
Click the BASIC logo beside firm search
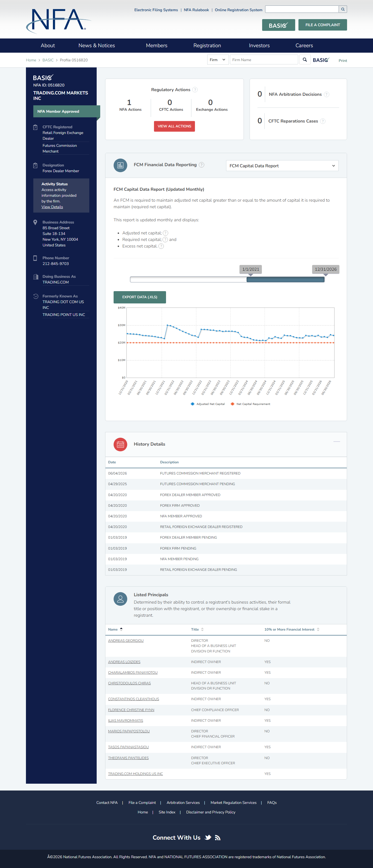pyautogui.click(x=321, y=60)
